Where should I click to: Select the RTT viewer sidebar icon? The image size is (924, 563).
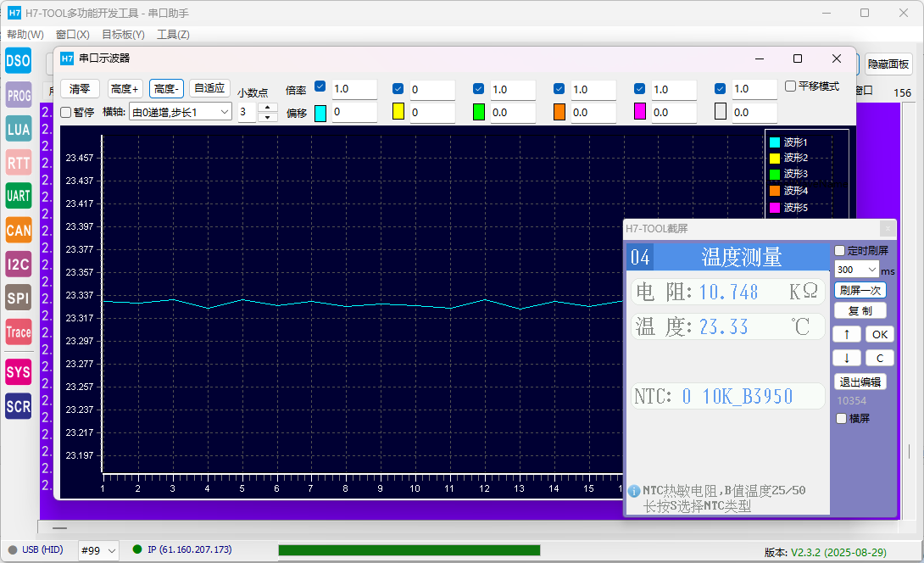[x=19, y=163]
